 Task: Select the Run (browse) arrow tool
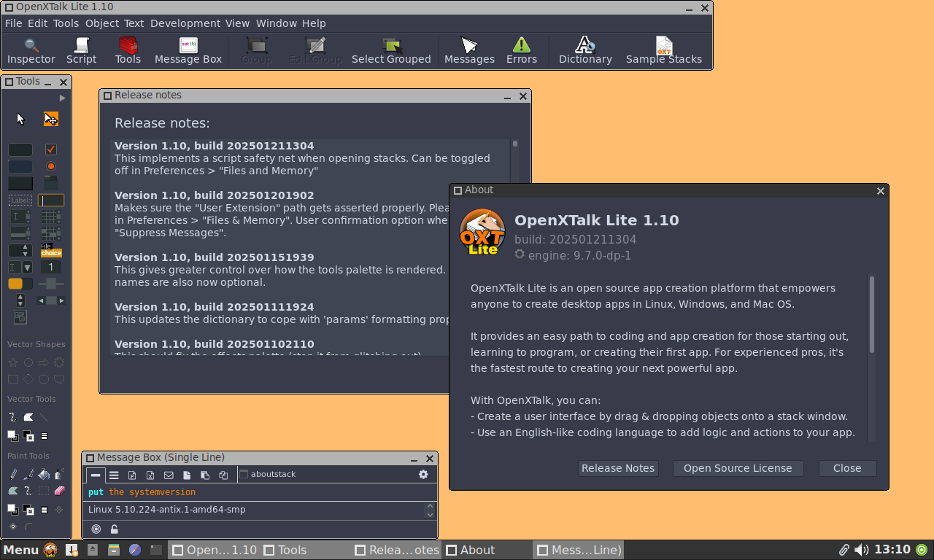click(20, 119)
